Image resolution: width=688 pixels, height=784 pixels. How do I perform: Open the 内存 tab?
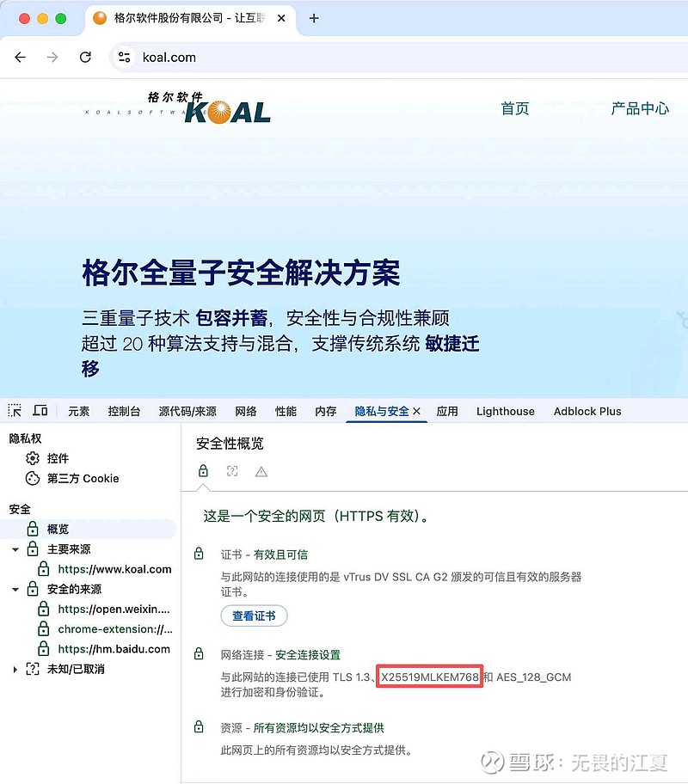tap(326, 412)
